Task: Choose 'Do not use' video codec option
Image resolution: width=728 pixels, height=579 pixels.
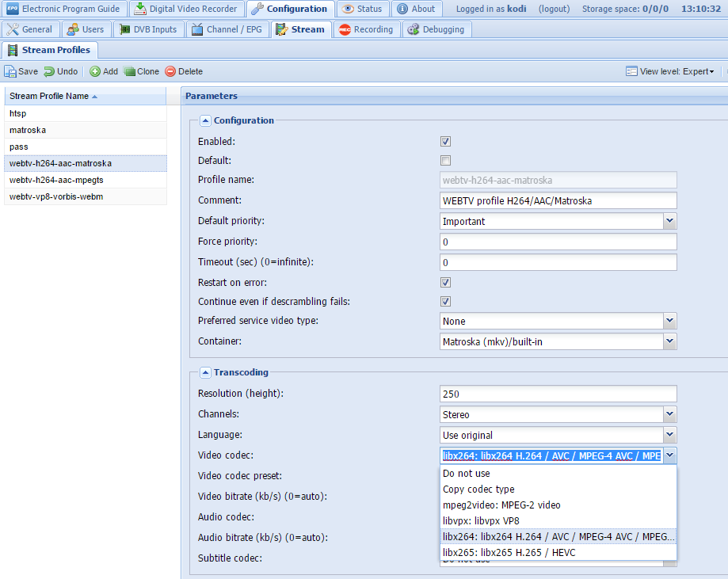Action: pos(558,473)
